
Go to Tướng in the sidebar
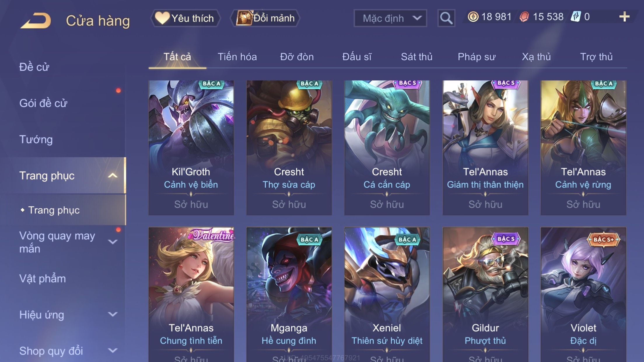[36, 139]
